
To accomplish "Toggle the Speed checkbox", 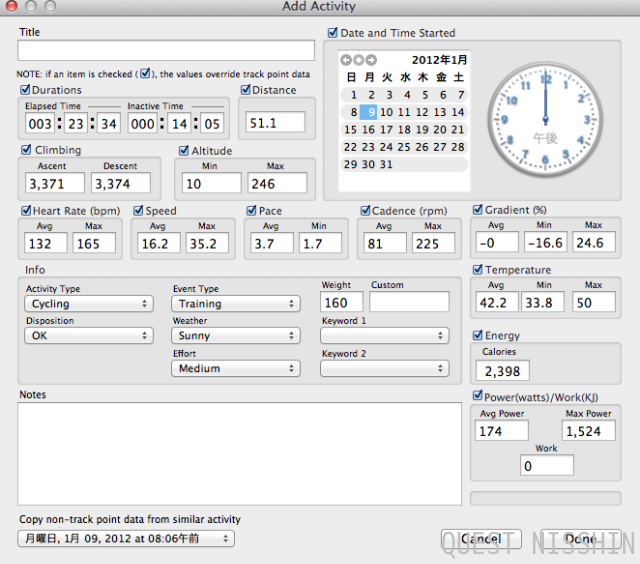I will pyautogui.click(x=139, y=211).
